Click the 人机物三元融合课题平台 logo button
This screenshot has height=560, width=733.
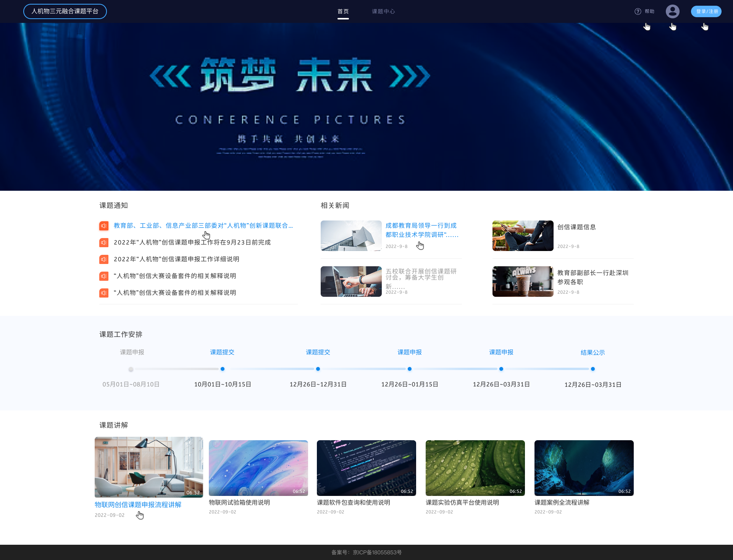[65, 11]
